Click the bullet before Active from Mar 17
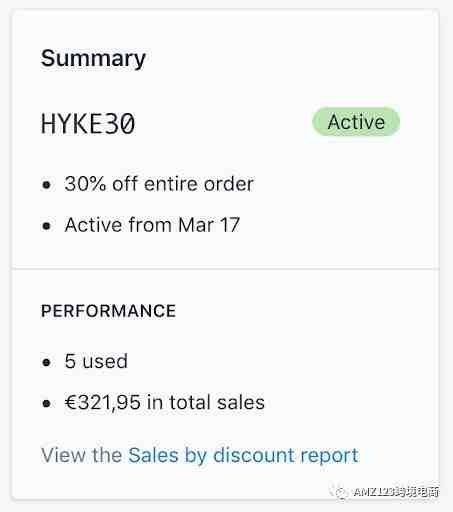 pyautogui.click(x=47, y=226)
